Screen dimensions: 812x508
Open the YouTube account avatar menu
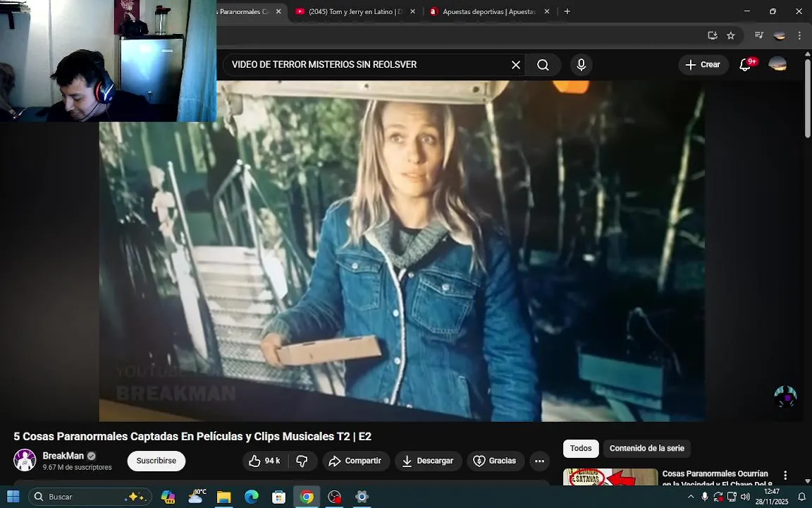click(777, 65)
